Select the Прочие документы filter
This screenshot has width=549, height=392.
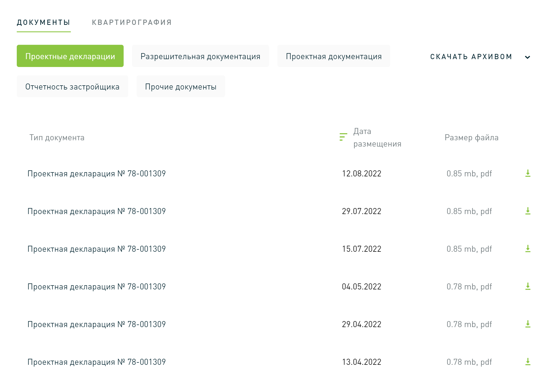point(181,86)
